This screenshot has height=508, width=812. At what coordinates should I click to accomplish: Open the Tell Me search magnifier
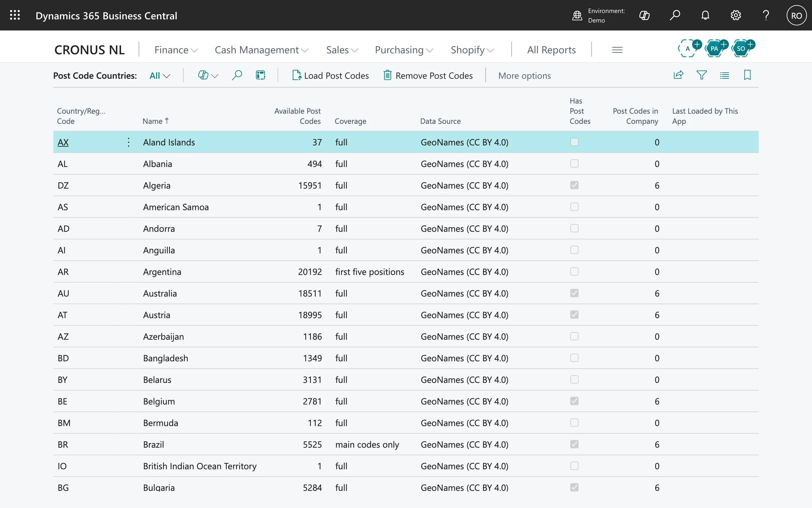tap(675, 16)
